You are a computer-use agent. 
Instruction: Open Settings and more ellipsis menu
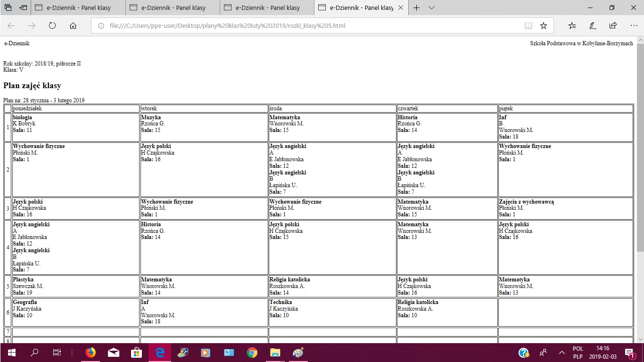click(634, 25)
